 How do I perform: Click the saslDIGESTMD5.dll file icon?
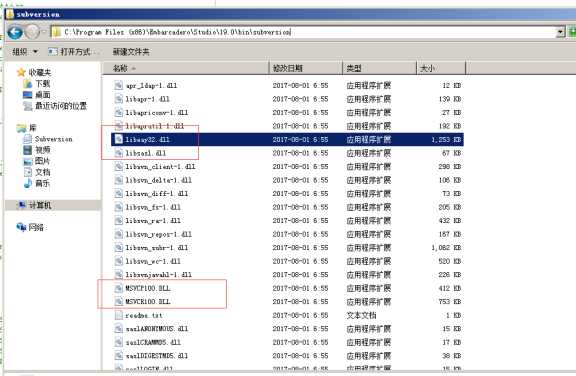click(x=118, y=356)
